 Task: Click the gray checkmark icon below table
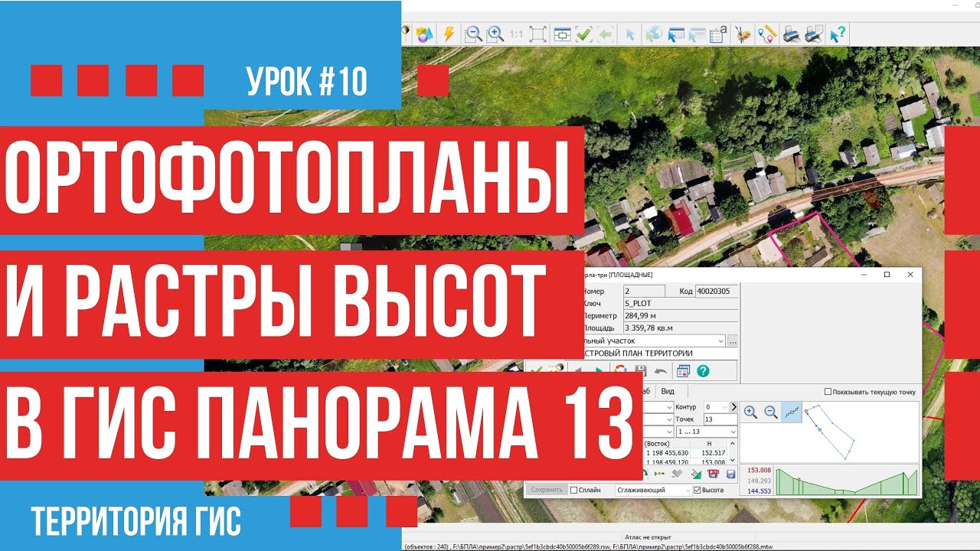[677, 474]
